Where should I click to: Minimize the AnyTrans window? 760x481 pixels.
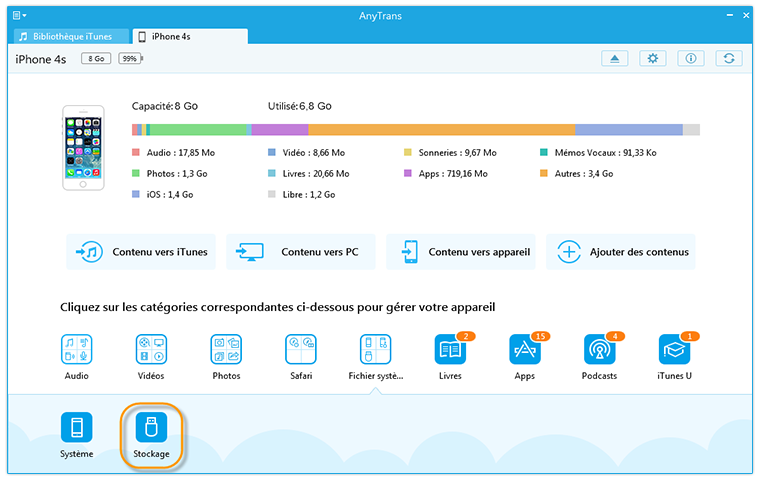click(x=729, y=16)
